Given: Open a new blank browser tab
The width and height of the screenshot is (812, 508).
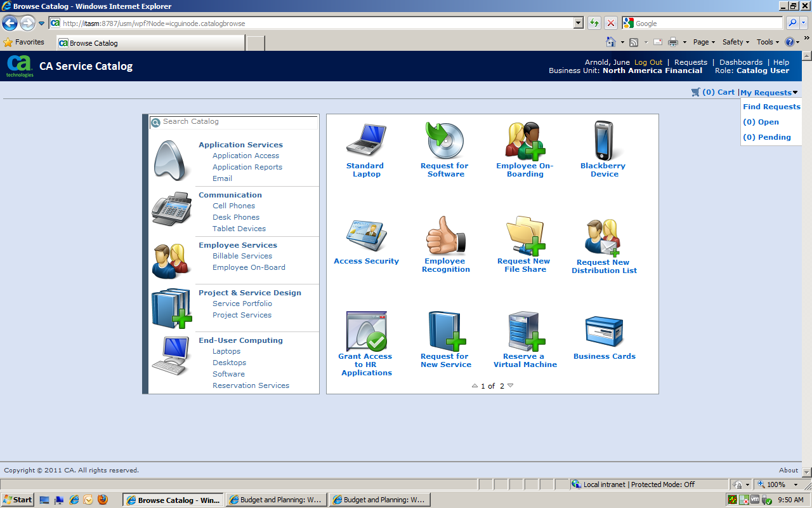Looking at the screenshot, I should coord(255,43).
